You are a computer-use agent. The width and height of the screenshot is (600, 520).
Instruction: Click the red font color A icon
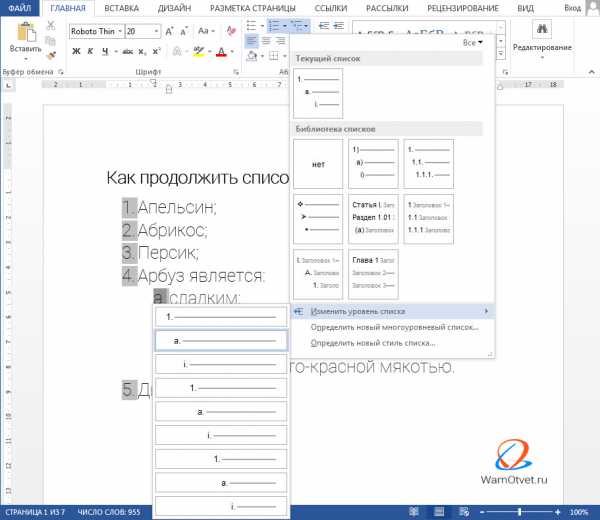(221, 51)
